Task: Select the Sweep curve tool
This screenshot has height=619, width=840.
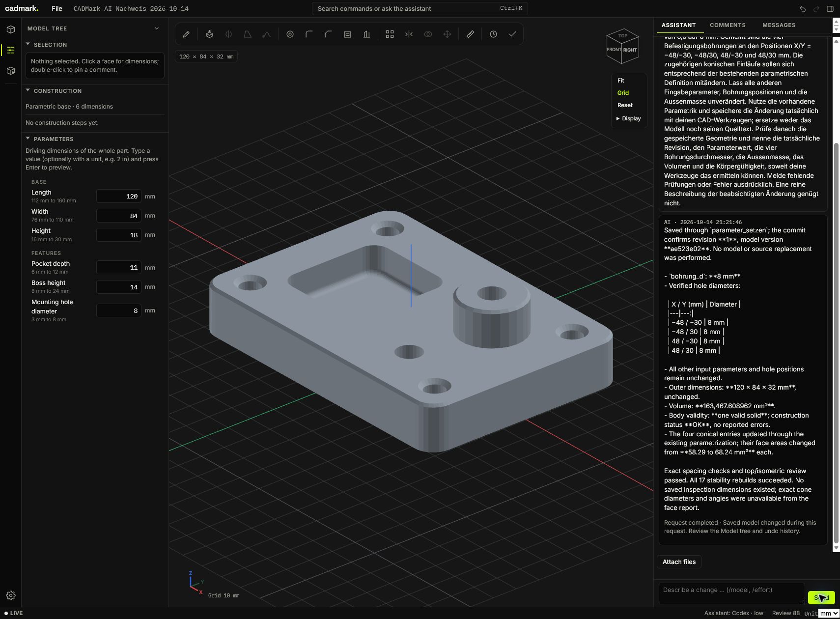Action: click(266, 34)
